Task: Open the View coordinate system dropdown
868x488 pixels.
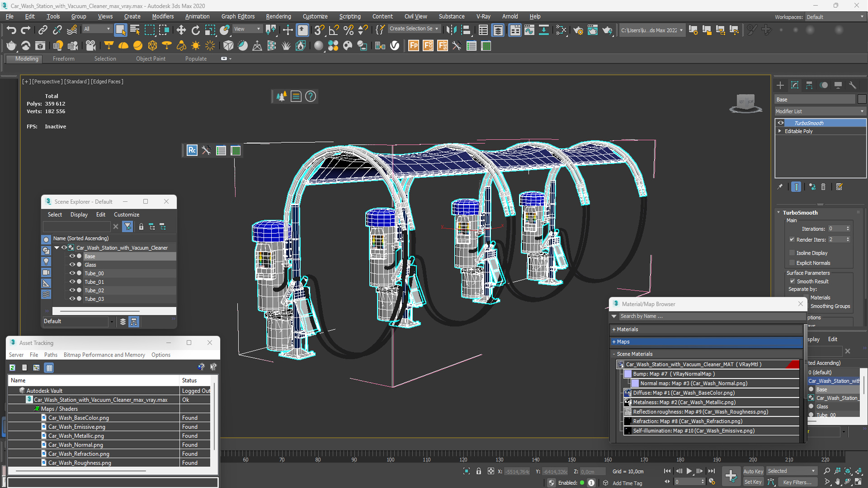Action: click(247, 29)
